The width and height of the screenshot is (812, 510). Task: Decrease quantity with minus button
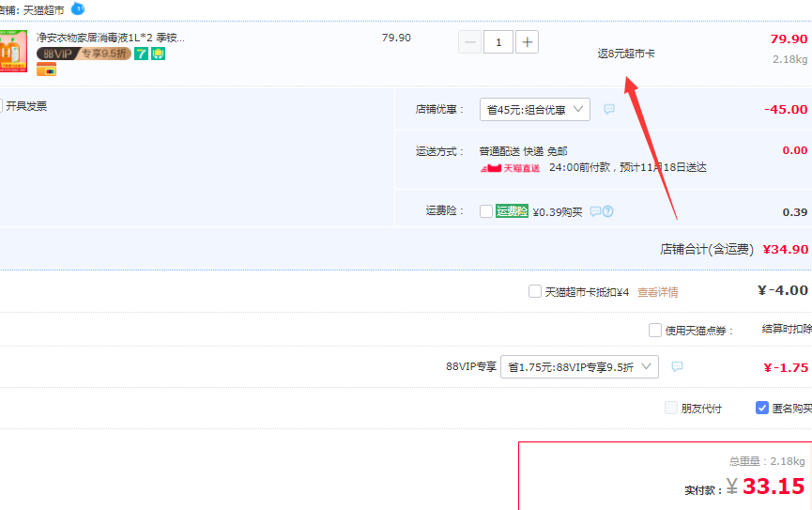469,42
